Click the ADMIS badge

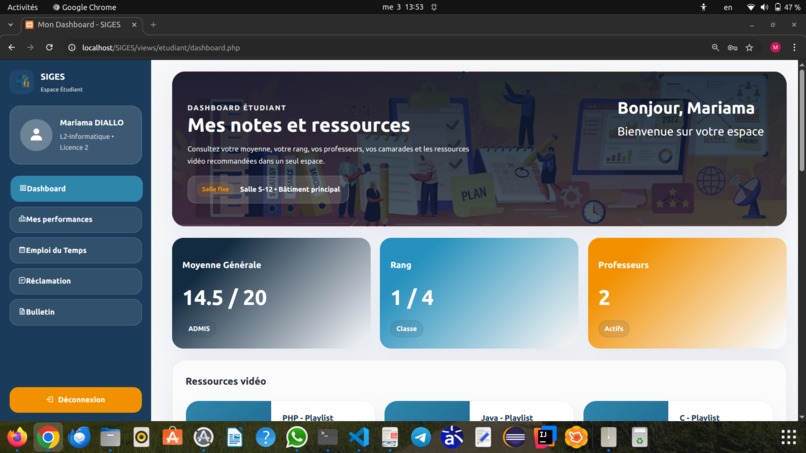click(x=199, y=329)
